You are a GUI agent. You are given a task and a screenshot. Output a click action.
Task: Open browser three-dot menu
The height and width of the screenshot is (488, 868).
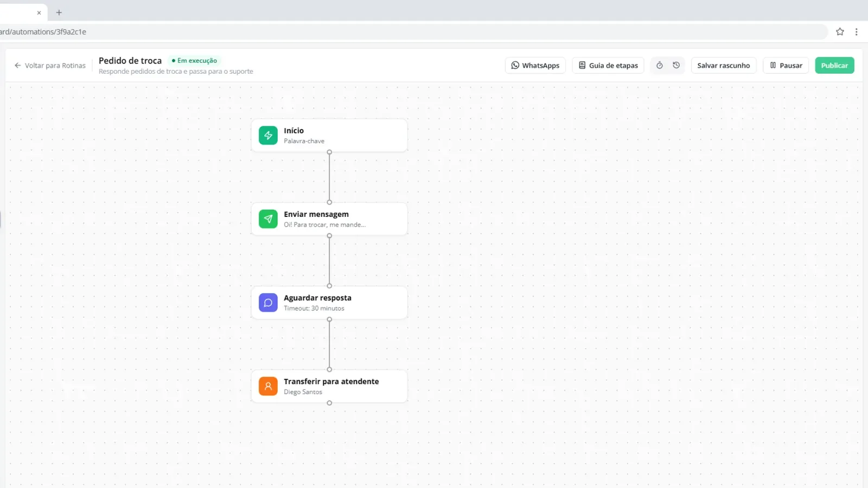[857, 31]
